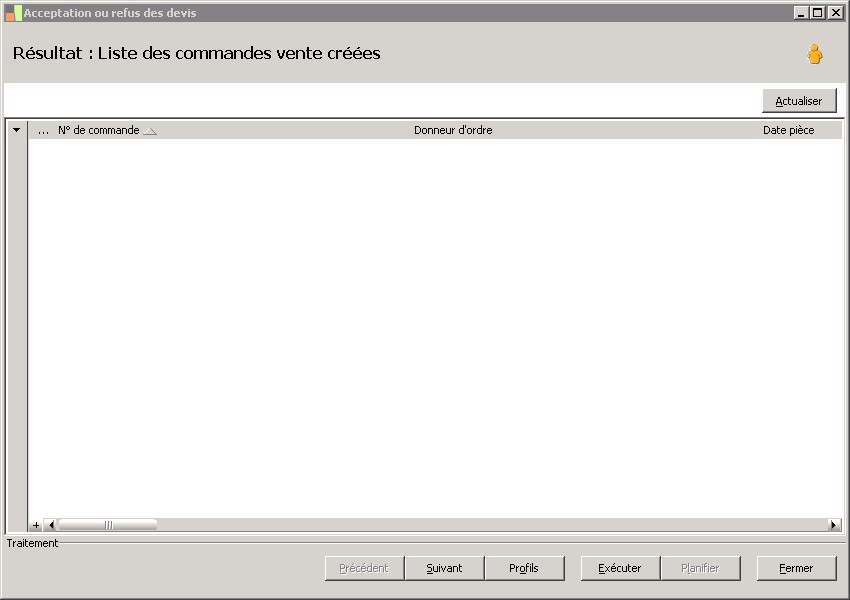Click the Donneur d'ordre column header
The image size is (850, 600).
coord(453,130)
